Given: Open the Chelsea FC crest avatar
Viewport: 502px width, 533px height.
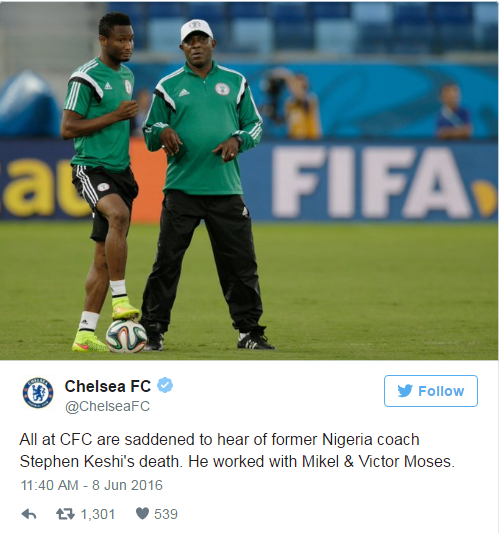Looking at the screenshot, I should tap(38, 393).
